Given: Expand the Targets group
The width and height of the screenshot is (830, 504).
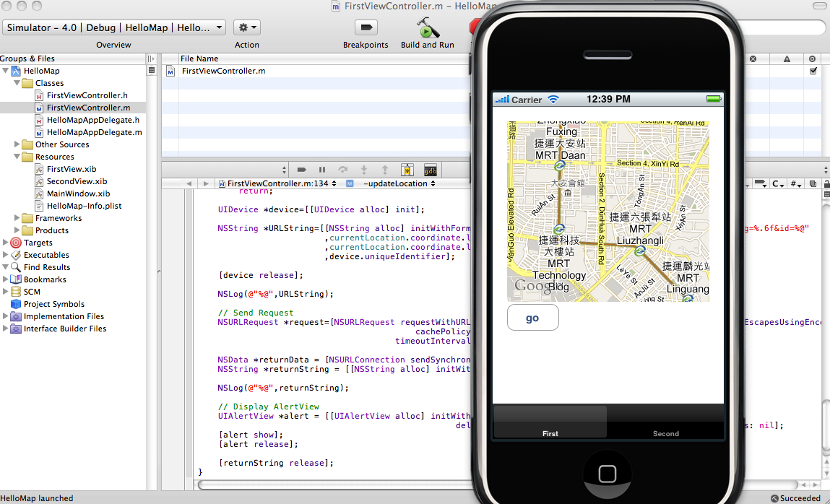Looking at the screenshot, I should pyautogui.click(x=5, y=242).
